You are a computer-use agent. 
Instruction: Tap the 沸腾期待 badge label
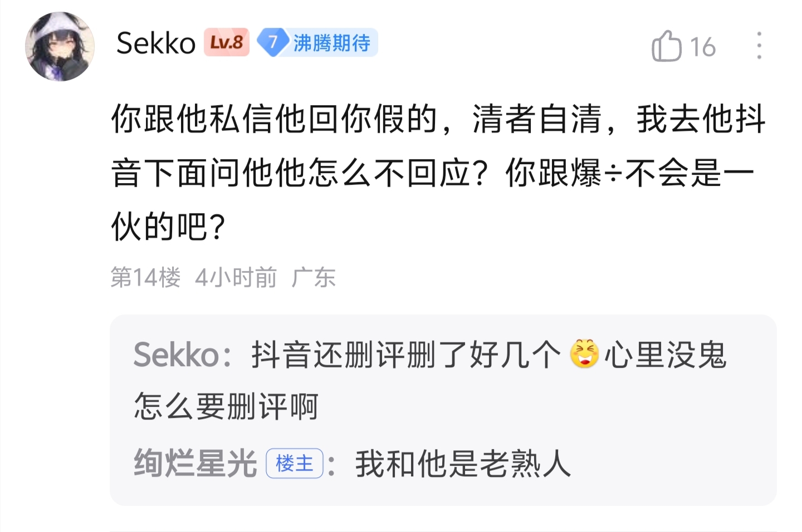(x=332, y=43)
